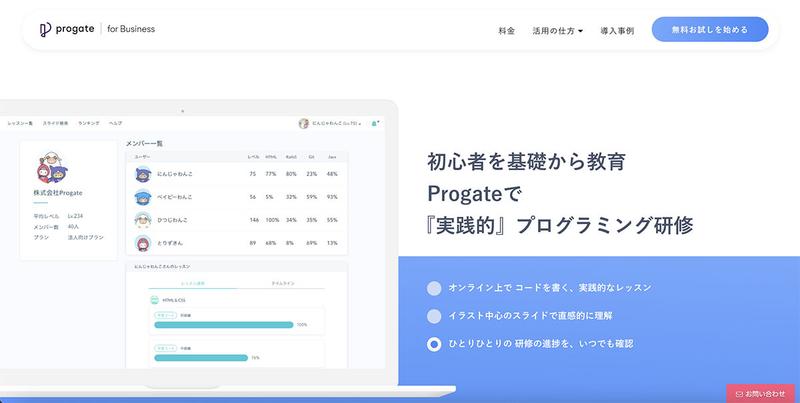Click the 株式会社Progate company name
The width and height of the screenshot is (800, 403).
tap(58, 193)
